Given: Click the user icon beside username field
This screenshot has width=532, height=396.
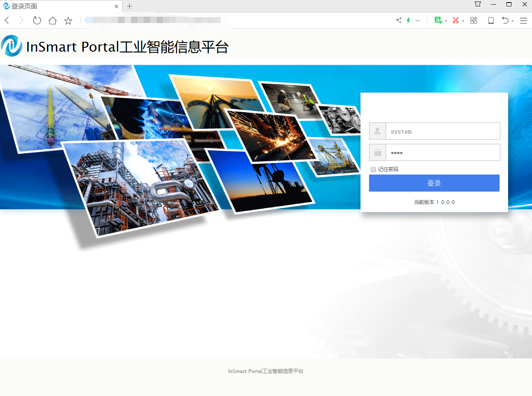Looking at the screenshot, I should coord(378,131).
